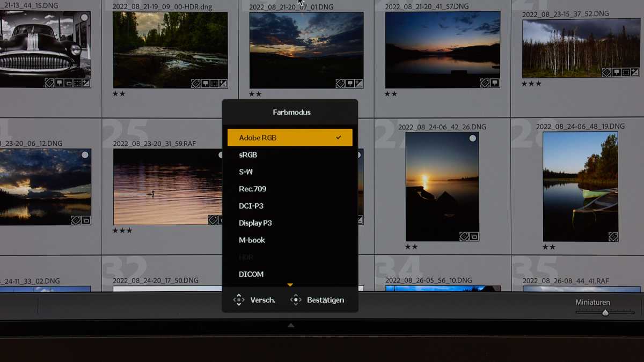The width and height of the screenshot is (644, 362).
Task: Toggle quick collection circle on dramatic clouds photo
Action: pyautogui.click(x=85, y=155)
